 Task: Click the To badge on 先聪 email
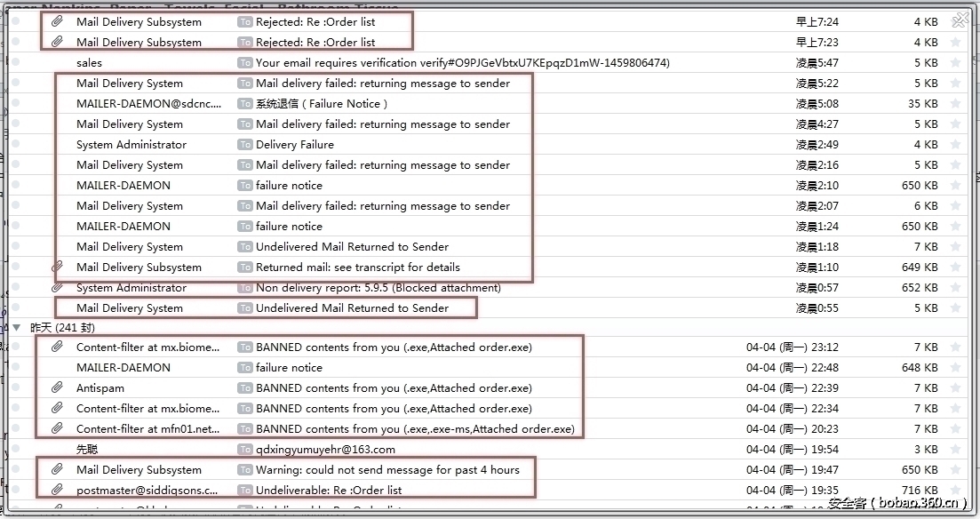pos(244,450)
